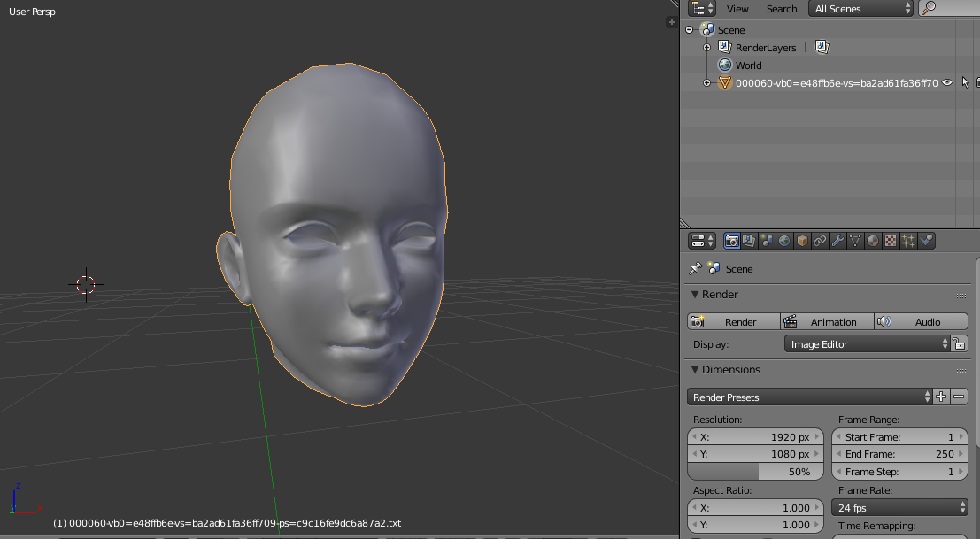Open the Particles properties tab (sparkles icon)

click(x=908, y=241)
